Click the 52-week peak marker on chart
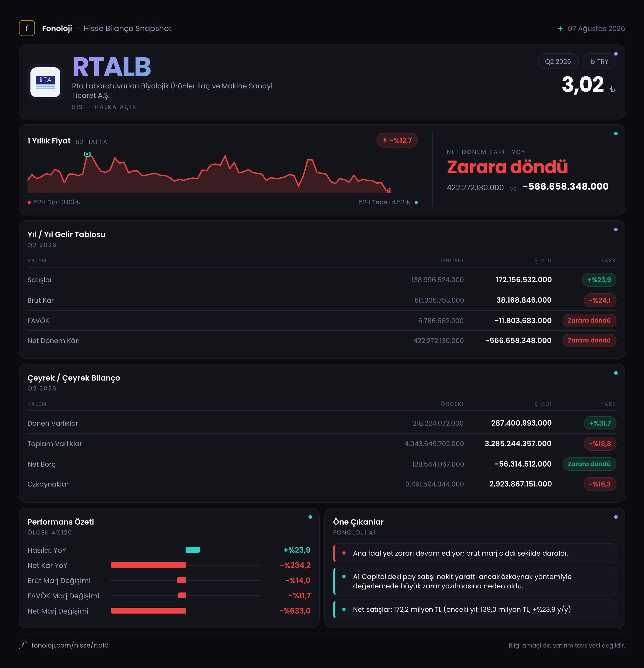 [87, 154]
